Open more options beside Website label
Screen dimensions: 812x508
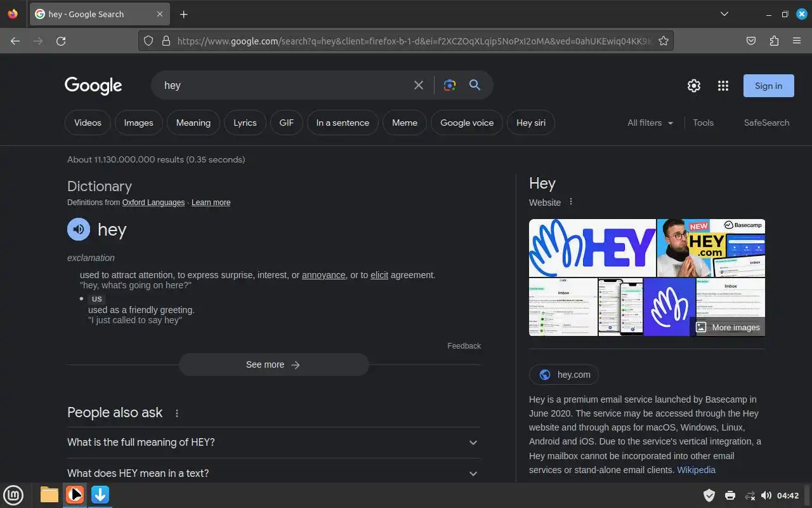tap(571, 202)
